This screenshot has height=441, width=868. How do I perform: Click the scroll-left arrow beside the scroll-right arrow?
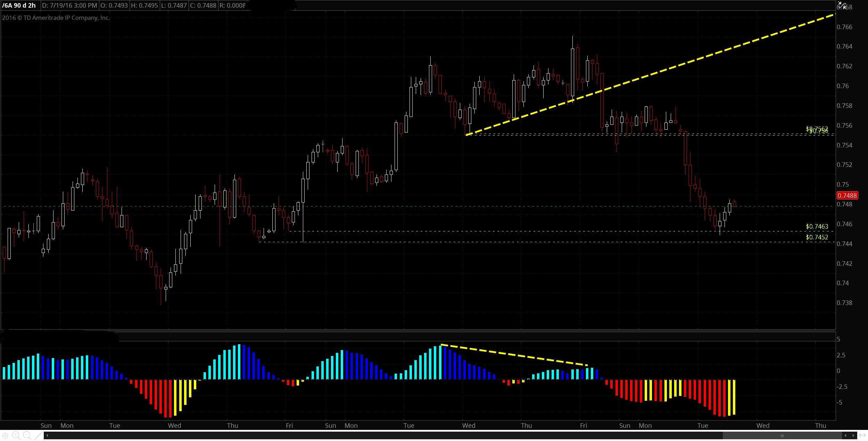coord(845,435)
